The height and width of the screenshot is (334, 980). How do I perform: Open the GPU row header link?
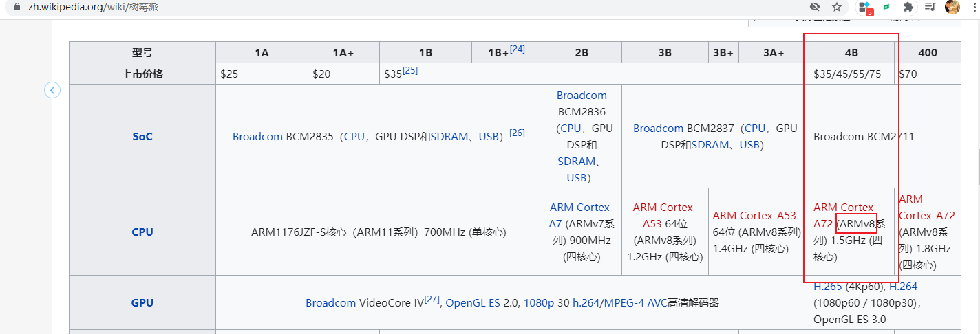coord(142,302)
